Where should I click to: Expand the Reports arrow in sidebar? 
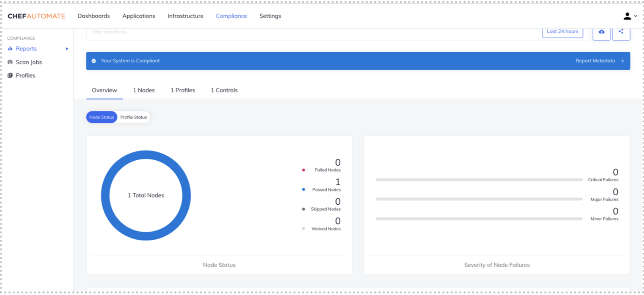[x=67, y=49]
